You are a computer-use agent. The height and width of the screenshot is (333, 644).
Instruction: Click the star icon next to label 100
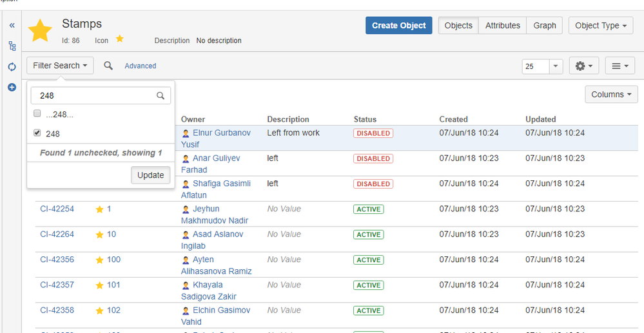99,260
